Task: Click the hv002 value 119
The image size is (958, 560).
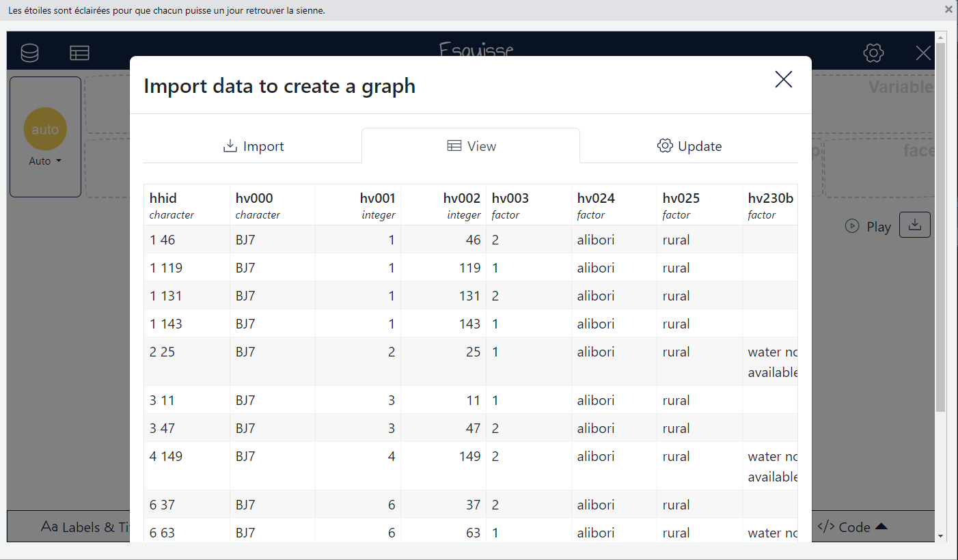Action: point(469,268)
